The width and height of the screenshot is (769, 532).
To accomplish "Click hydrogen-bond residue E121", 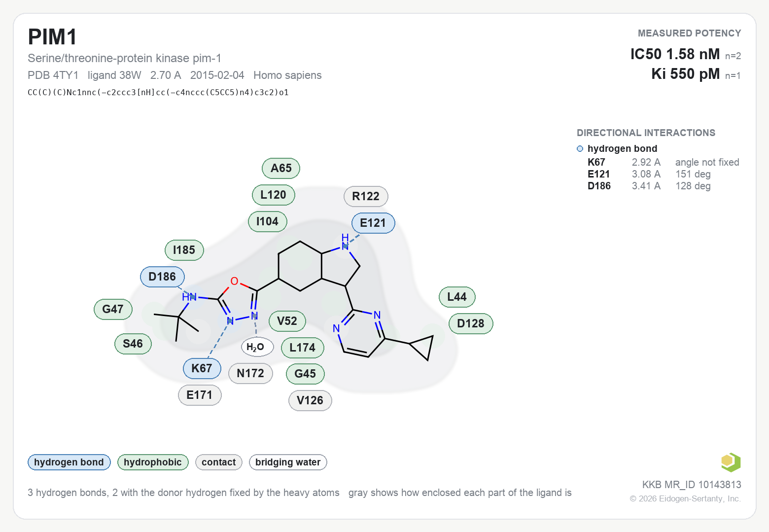I will pos(373,223).
